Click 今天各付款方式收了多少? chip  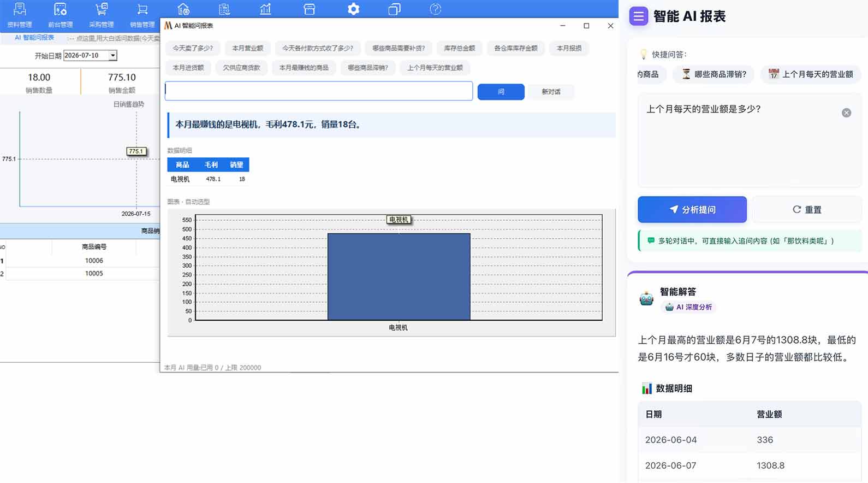coord(318,48)
